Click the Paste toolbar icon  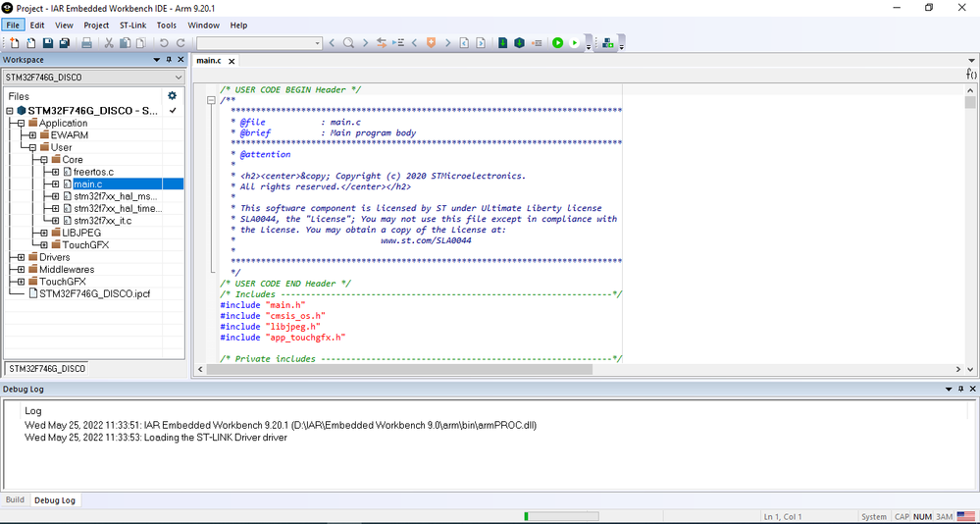coord(141,42)
